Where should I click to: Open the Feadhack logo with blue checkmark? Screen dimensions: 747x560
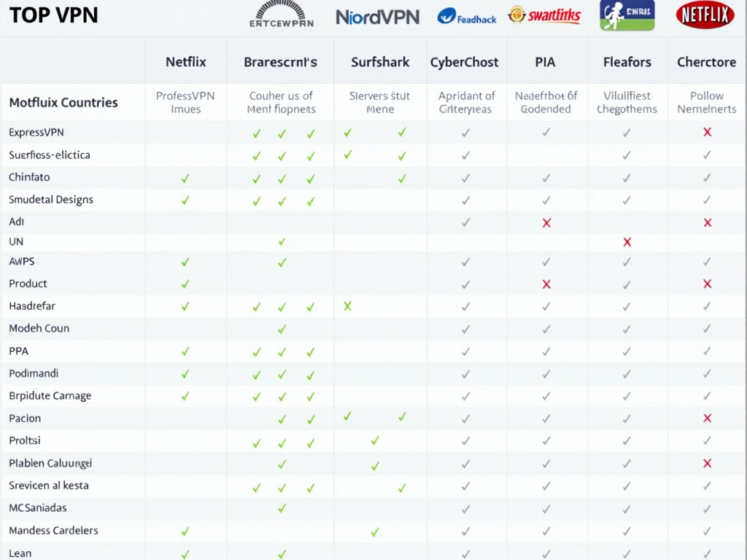(467, 17)
